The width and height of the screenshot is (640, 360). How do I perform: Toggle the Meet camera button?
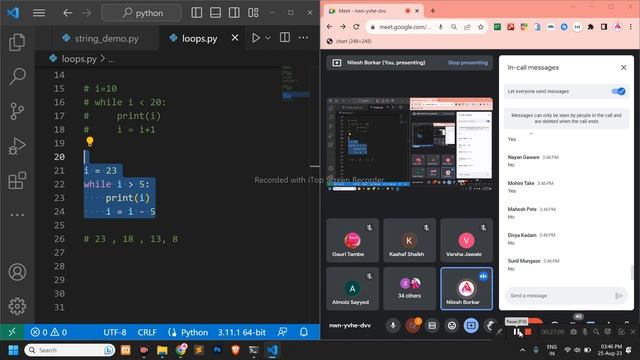[x=412, y=325]
